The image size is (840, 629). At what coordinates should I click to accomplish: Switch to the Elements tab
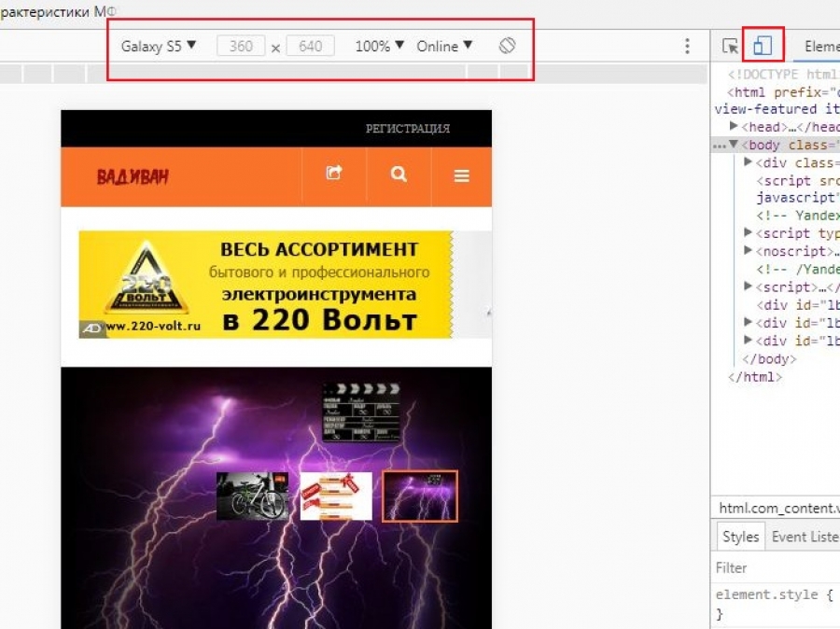coord(821,46)
